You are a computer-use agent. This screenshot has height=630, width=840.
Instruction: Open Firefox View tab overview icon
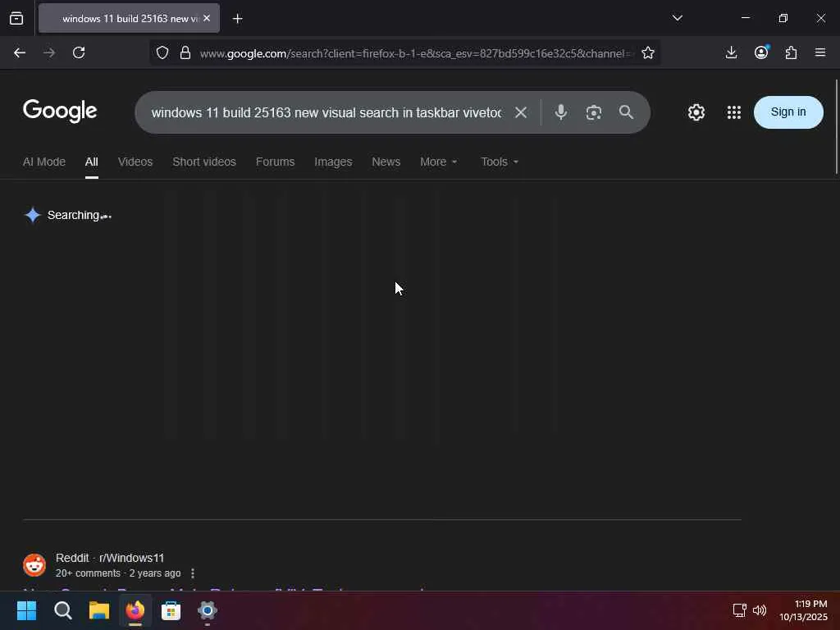pos(16,18)
